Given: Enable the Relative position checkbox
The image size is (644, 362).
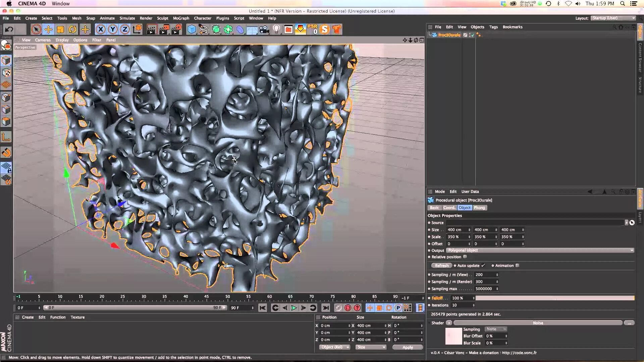Looking at the screenshot, I should click(465, 257).
